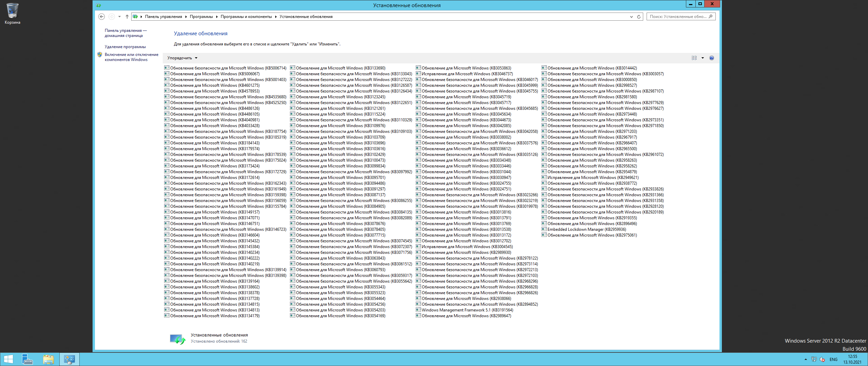Select update KB2989647 entry
This screenshot has width=868, height=366.
point(463,316)
